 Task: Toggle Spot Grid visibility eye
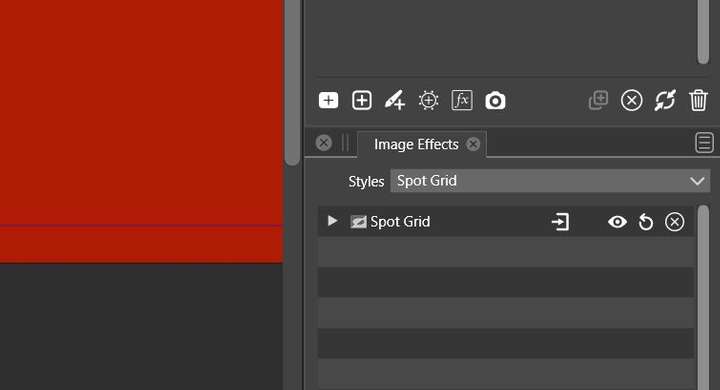click(x=617, y=222)
